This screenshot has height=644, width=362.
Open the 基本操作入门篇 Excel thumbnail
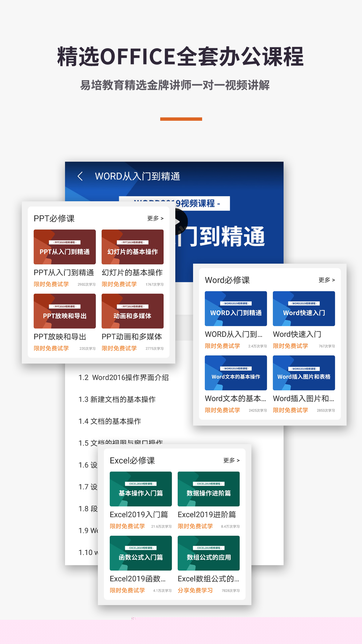click(x=140, y=489)
